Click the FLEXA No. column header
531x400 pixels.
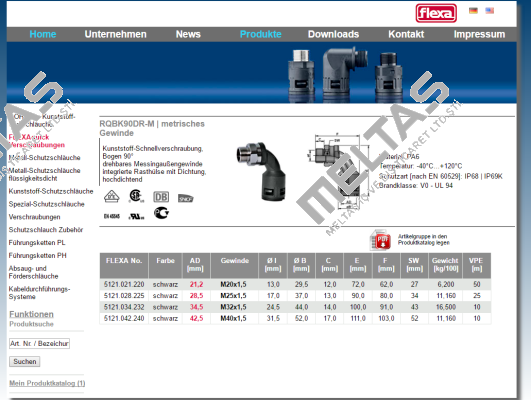(x=124, y=265)
